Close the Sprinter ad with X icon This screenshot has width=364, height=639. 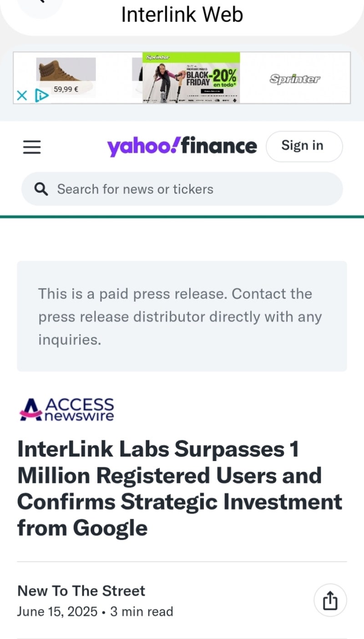click(x=21, y=96)
